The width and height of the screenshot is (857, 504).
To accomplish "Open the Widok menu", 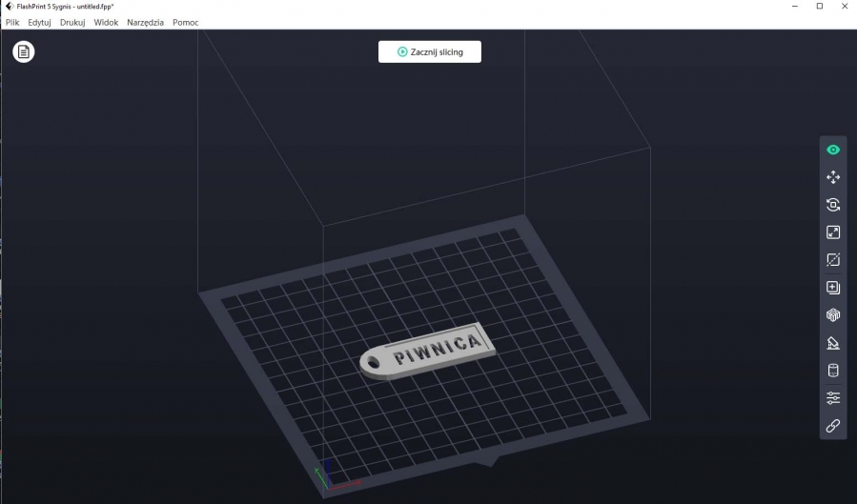I will click(x=106, y=22).
